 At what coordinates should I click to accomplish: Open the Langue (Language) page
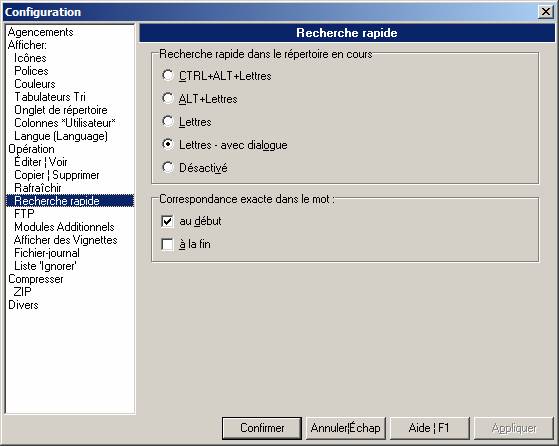[61, 136]
